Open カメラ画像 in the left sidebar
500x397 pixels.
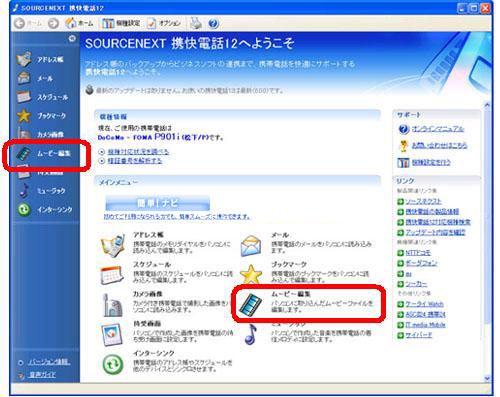tap(41, 134)
